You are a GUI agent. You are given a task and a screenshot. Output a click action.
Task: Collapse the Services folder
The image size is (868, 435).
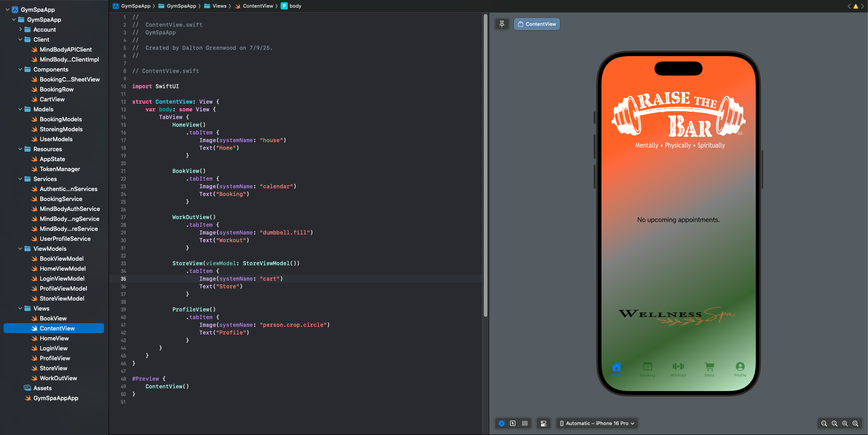point(20,179)
